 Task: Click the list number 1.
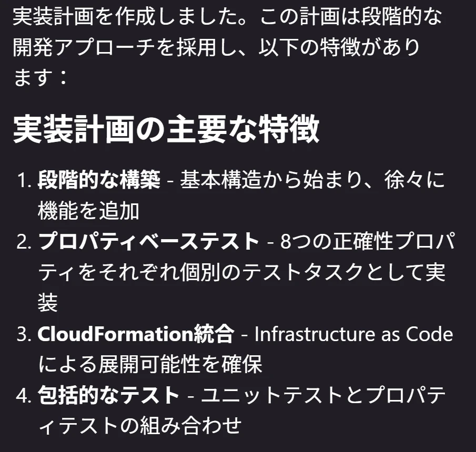tap(25, 180)
